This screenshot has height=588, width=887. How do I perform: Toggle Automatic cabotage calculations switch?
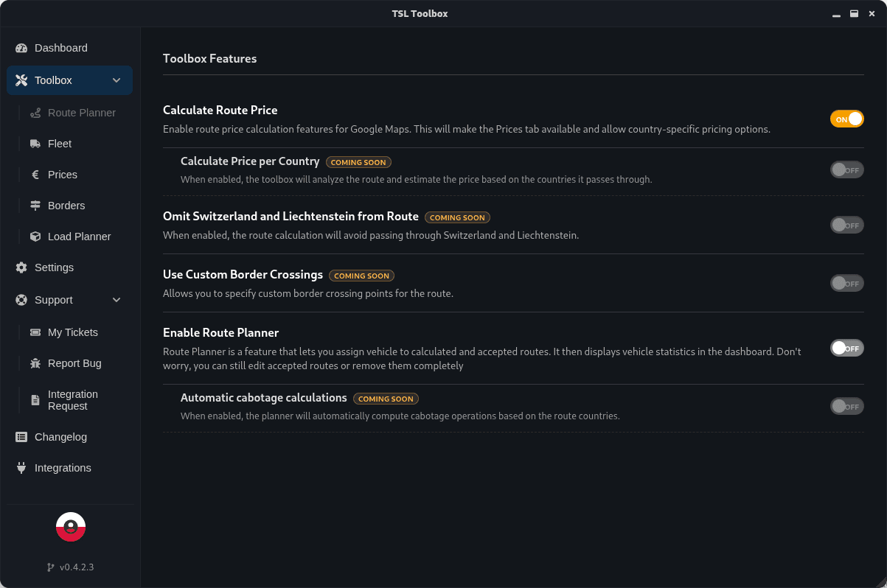[x=847, y=406]
